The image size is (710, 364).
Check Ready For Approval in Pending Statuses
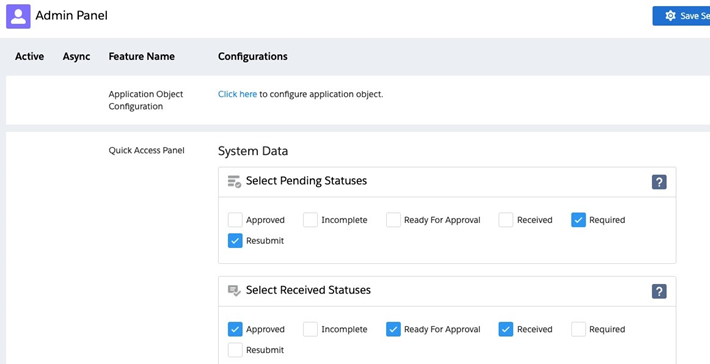pyautogui.click(x=393, y=220)
